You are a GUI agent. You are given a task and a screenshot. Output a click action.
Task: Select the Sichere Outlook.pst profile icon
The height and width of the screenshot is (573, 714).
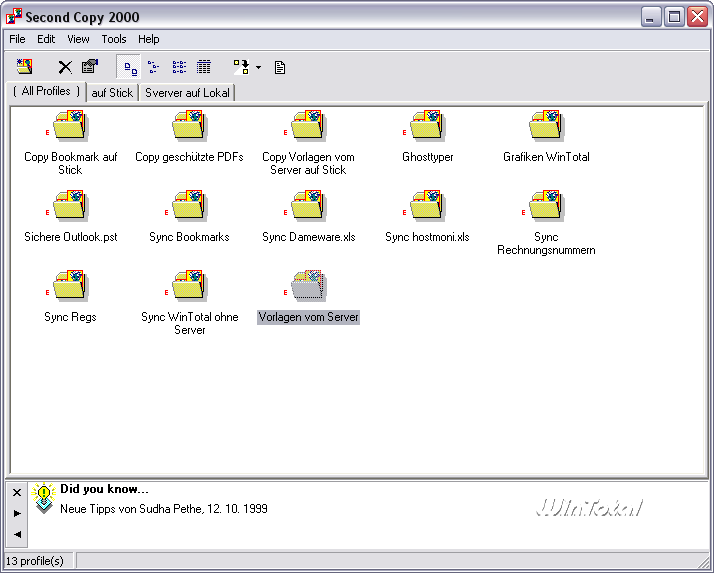[x=70, y=205]
